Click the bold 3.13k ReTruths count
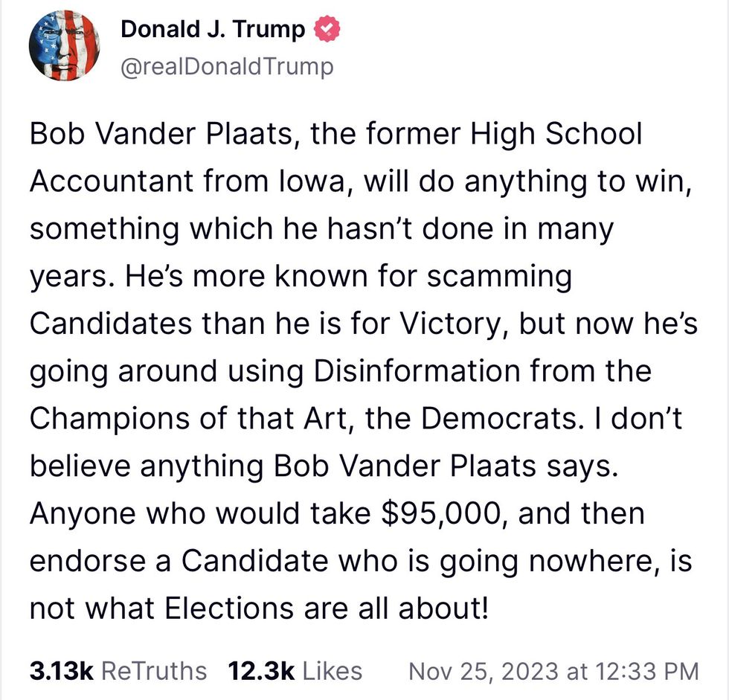 pyautogui.click(x=55, y=670)
